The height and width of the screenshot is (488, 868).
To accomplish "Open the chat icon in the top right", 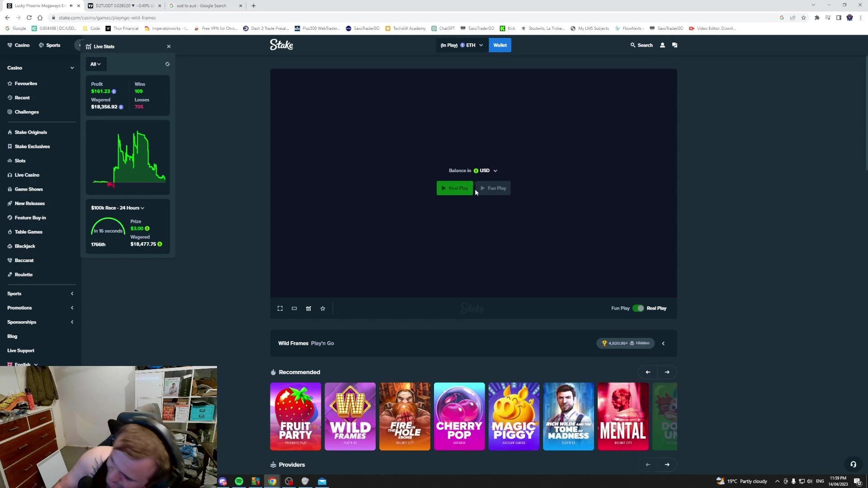I will tap(675, 45).
